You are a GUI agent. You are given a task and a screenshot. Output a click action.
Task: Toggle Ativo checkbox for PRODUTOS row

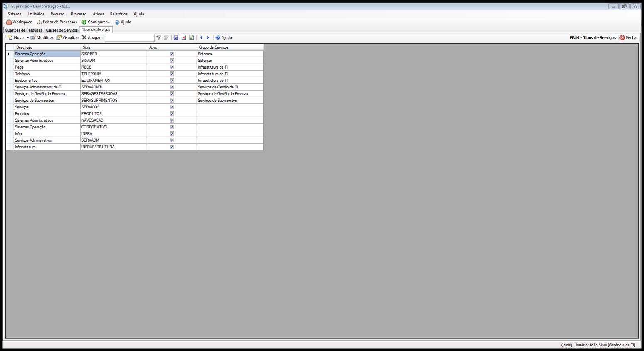172,114
